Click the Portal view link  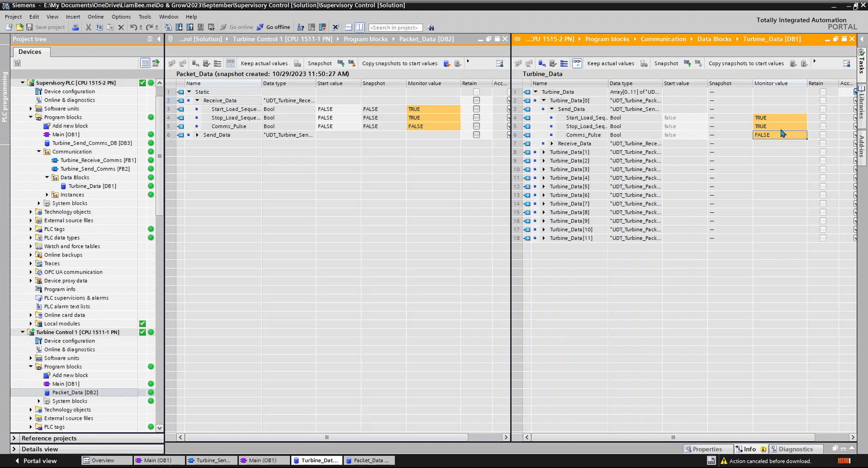tap(40, 460)
